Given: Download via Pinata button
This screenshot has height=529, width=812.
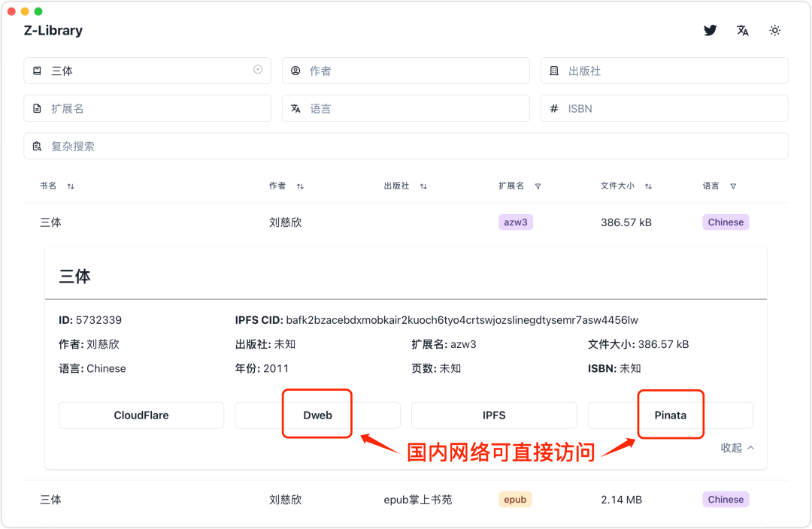Looking at the screenshot, I should (x=671, y=415).
